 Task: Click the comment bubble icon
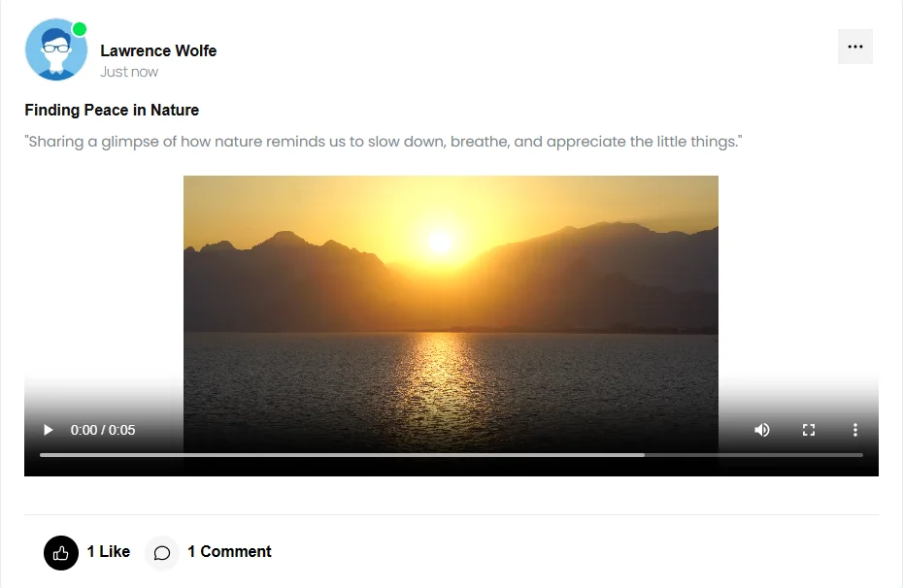[162, 553]
